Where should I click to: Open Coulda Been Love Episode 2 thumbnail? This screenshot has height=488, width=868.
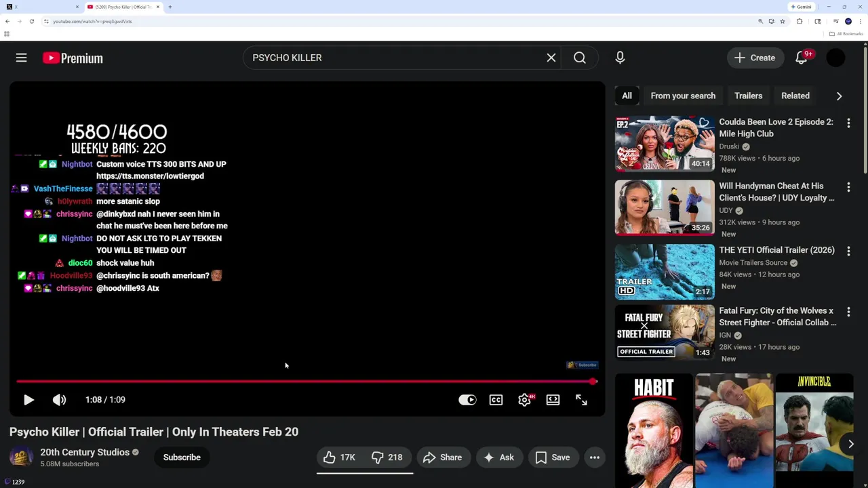click(665, 143)
